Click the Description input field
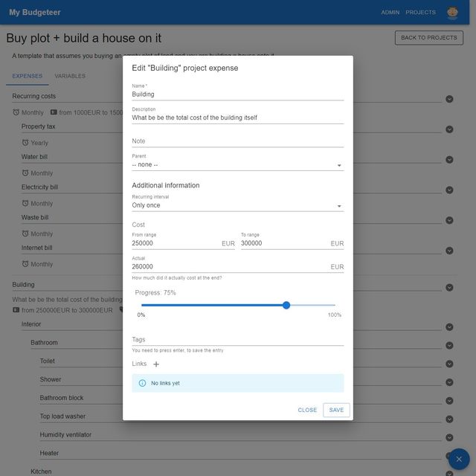Screen dimensions: 476x476 (x=238, y=118)
